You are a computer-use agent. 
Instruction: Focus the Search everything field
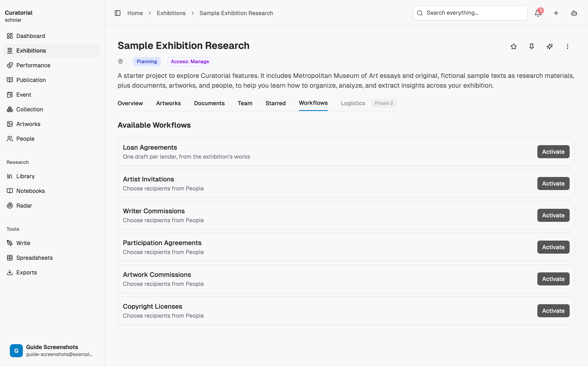(470, 13)
